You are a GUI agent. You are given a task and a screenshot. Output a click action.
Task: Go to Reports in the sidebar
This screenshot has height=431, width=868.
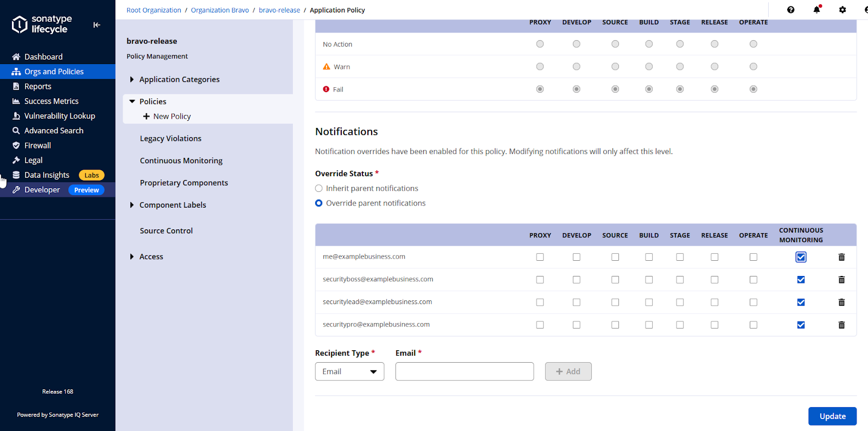coord(37,86)
